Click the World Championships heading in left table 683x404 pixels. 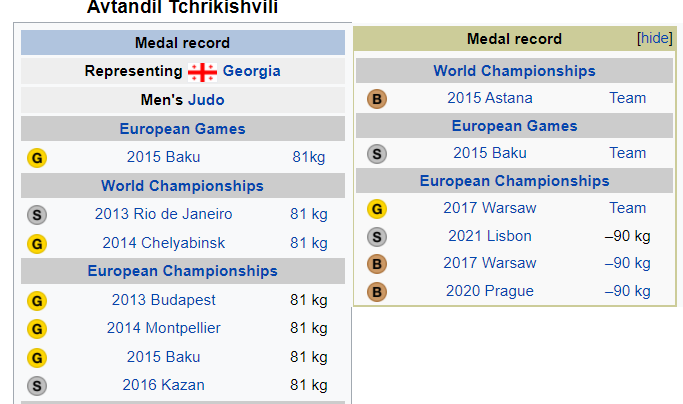tap(182, 186)
